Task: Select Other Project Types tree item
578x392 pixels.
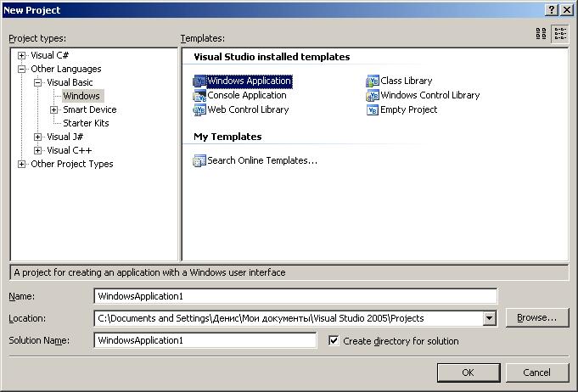Action: pos(72,164)
